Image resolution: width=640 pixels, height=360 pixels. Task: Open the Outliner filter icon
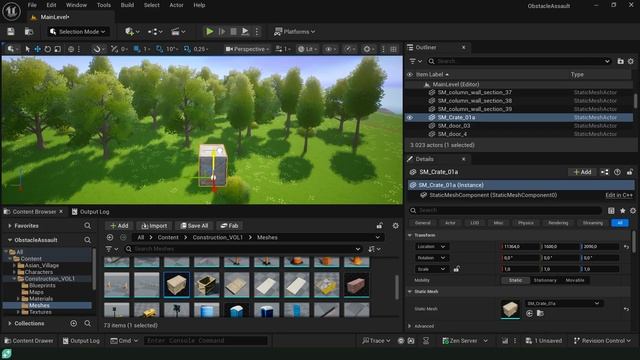(415, 61)
